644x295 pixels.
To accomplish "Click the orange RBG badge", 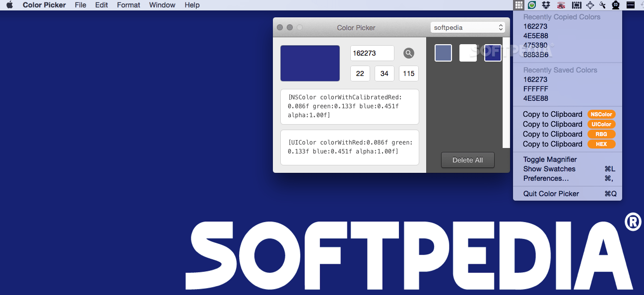I will (x=601, y=134).
